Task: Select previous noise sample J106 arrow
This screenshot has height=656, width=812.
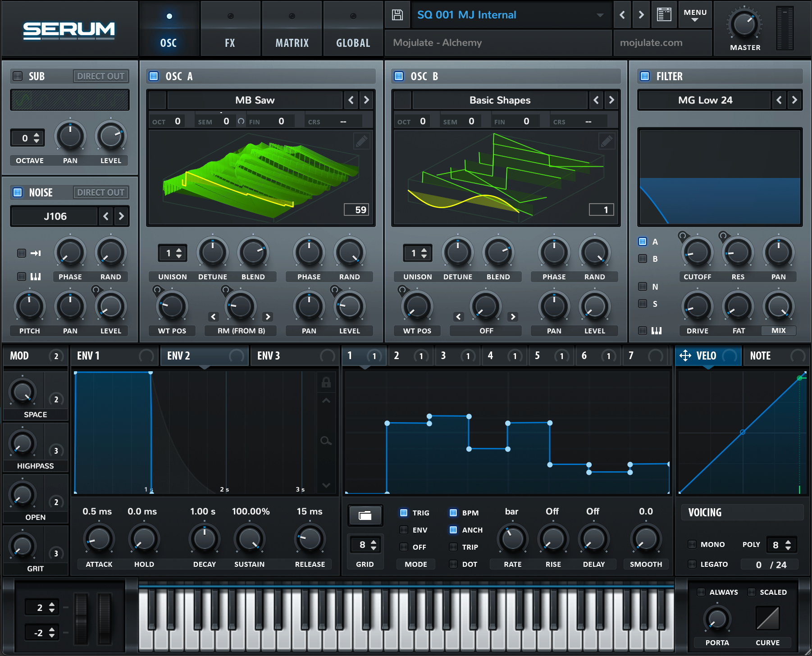Action: coord(106,216)
